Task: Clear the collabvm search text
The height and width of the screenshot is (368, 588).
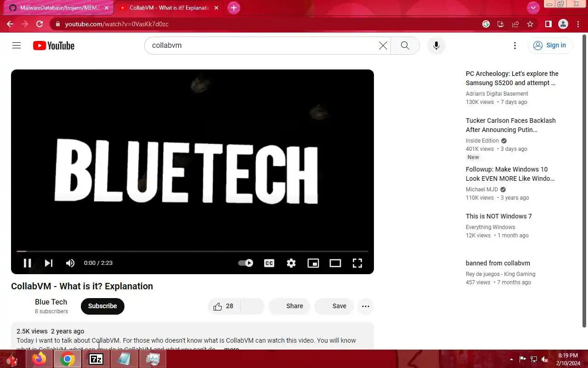Action: click(383, 46)
